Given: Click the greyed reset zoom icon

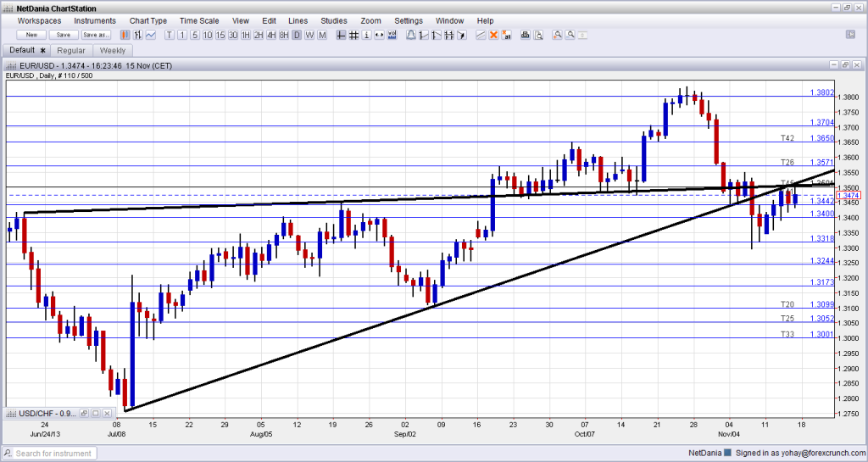Looking at the screenshot, I should pos(582,35).
